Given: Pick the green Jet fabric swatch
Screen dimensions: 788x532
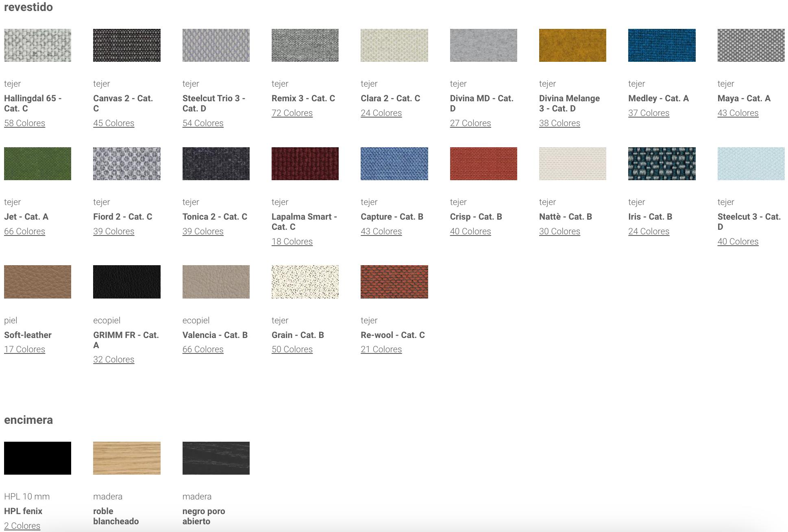Looking at the screenshot, I should pyautogui.click(x=37, y=164).
